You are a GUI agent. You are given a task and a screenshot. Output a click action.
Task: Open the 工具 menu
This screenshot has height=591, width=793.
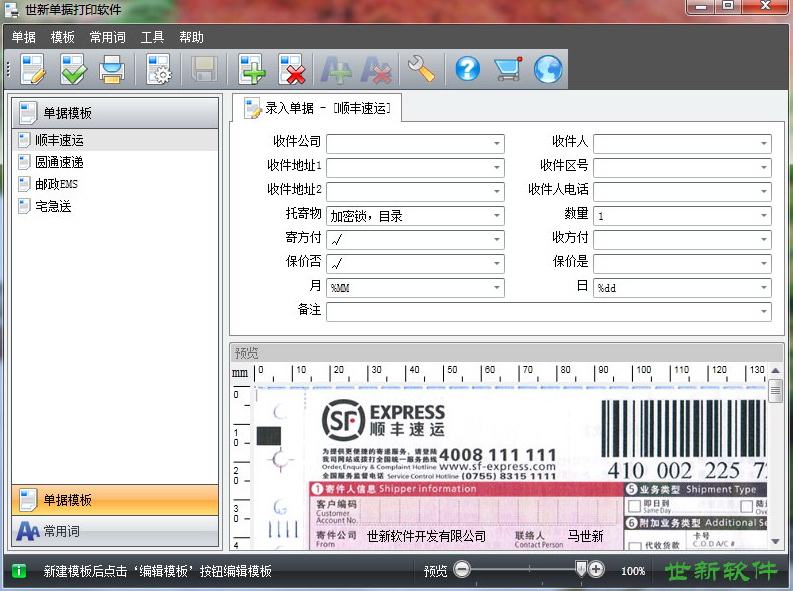(x=153, y=37)
